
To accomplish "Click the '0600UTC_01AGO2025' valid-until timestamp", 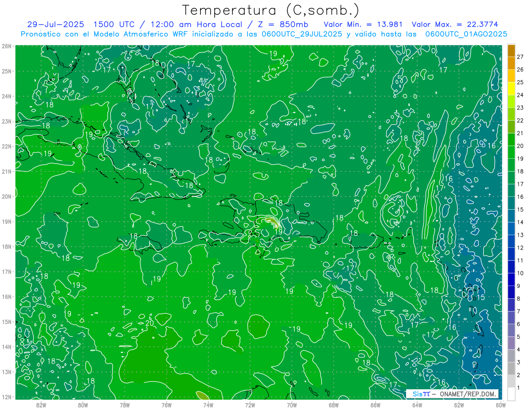I will click(x=466, y=34).
